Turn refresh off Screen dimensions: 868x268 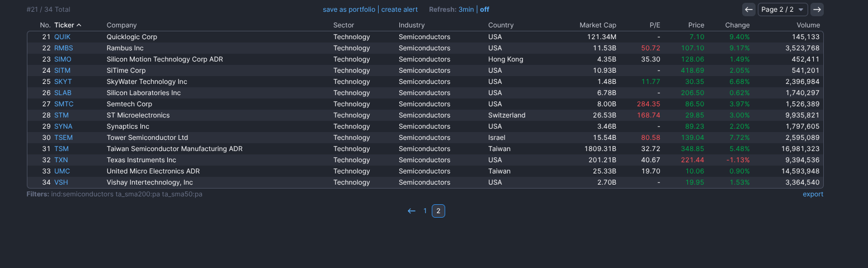(484, 10)
